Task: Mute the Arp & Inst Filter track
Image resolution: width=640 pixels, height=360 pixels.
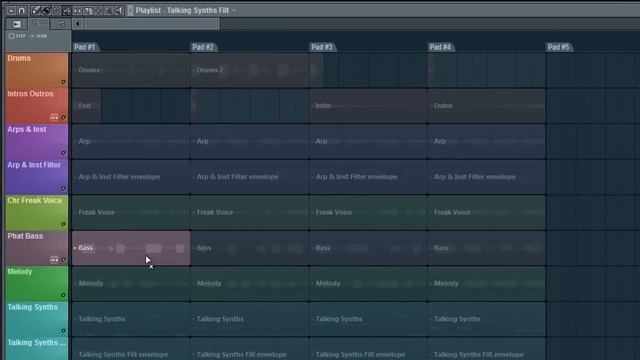Action: (63, 189)
